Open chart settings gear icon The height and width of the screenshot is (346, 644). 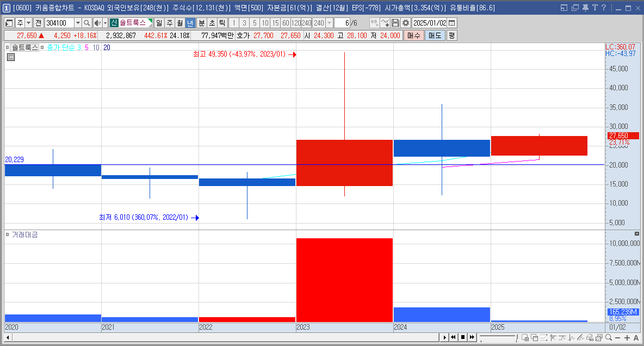(x=406, y=23)
